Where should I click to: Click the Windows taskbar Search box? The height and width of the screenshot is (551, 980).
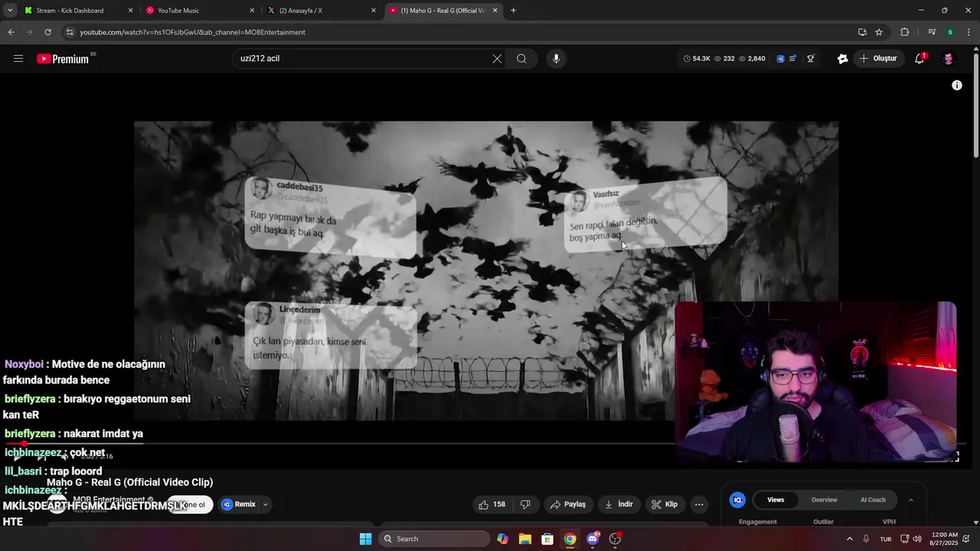tap(435, 539)
